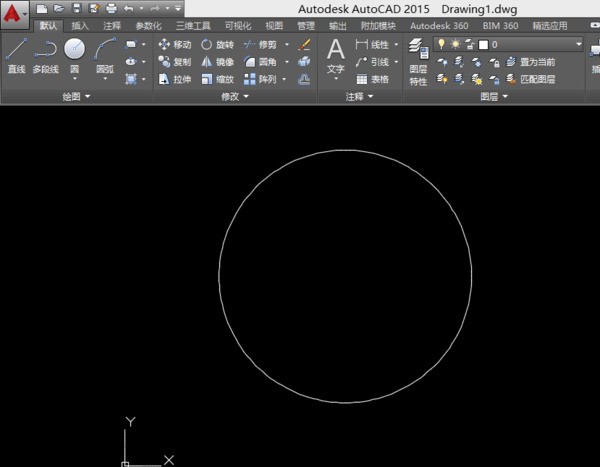Click the Explode tool icon
Viewport: 600px width, 467px height.
point(304,61)
